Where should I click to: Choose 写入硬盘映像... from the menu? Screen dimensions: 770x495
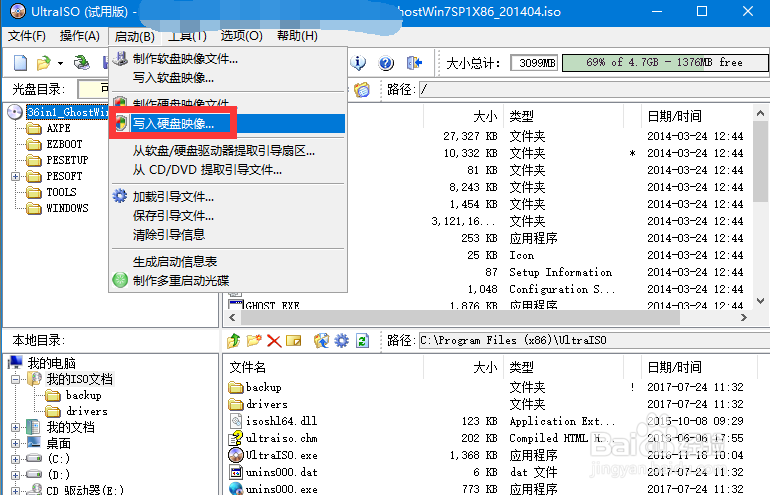coord(228,123)
